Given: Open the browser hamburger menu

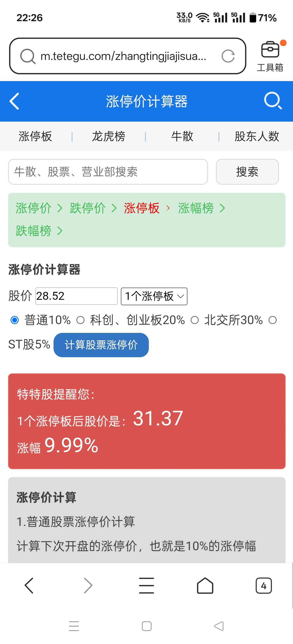Looking at the screenshot, I should click(146, 585).
